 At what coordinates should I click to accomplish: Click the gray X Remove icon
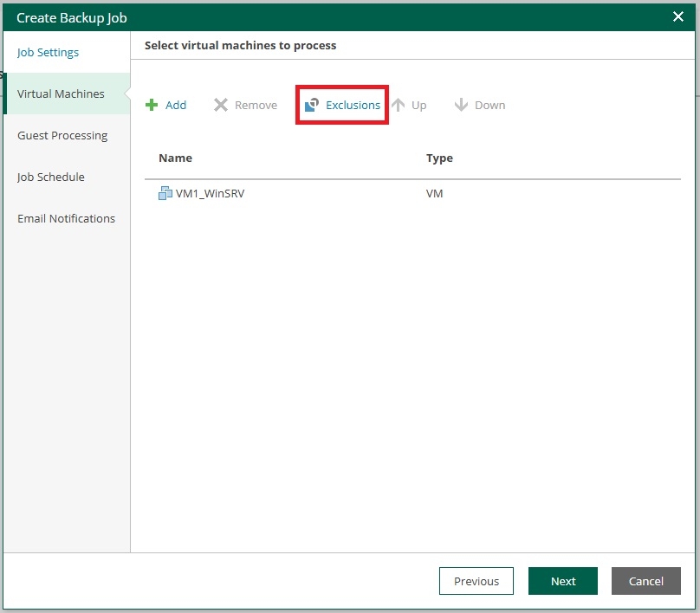pos(221,105)
